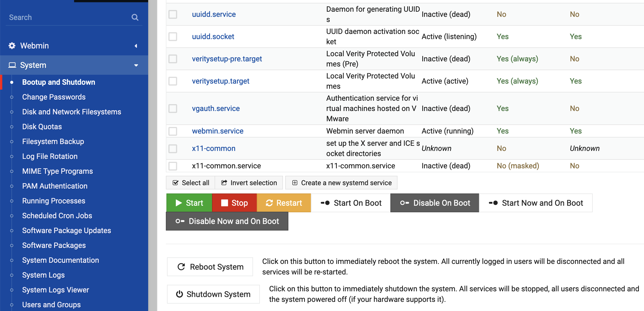Open System Documentation menu item
Image resolution: width=644 pixels, height=311 pixels.
pos(61,260)
